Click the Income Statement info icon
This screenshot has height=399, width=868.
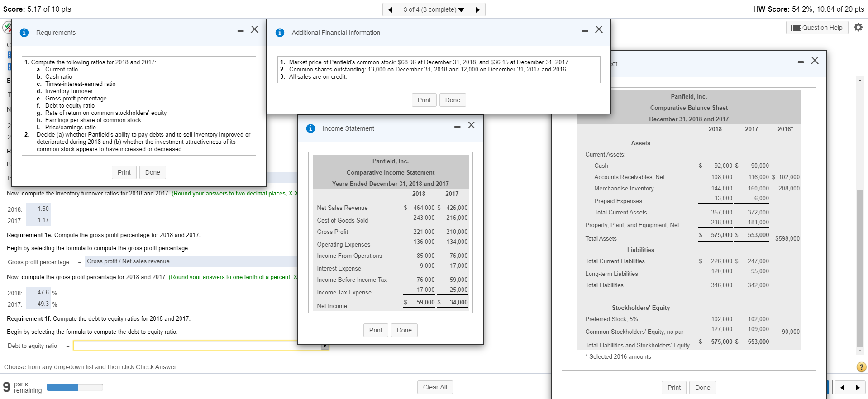(310, 128)
